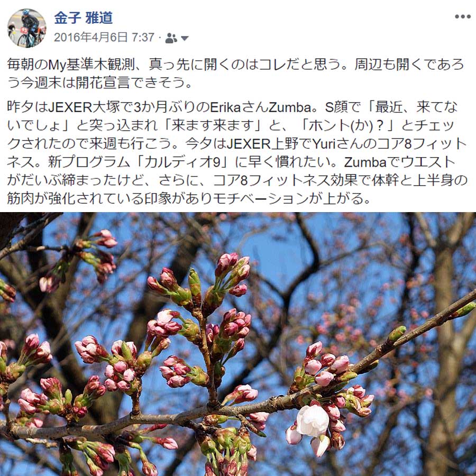Open the three-dot post options menu
This screenshot has height=476, width=476.
462,16
